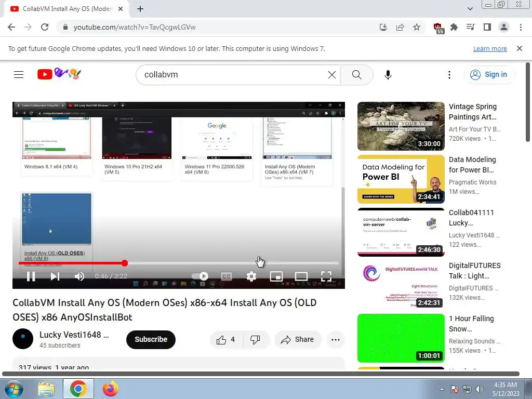
Task: Dismiss the Chrome update info bar
Action: pyautogui.click(x=520, y=48)
